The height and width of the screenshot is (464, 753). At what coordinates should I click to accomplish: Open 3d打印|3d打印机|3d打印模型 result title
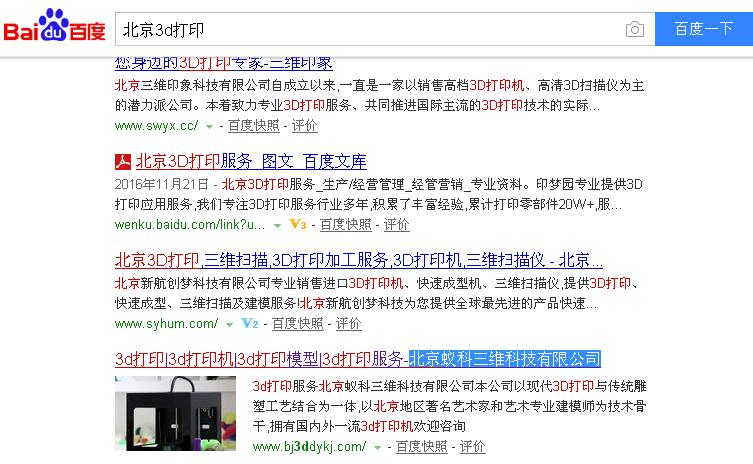[x=358, y=359]
